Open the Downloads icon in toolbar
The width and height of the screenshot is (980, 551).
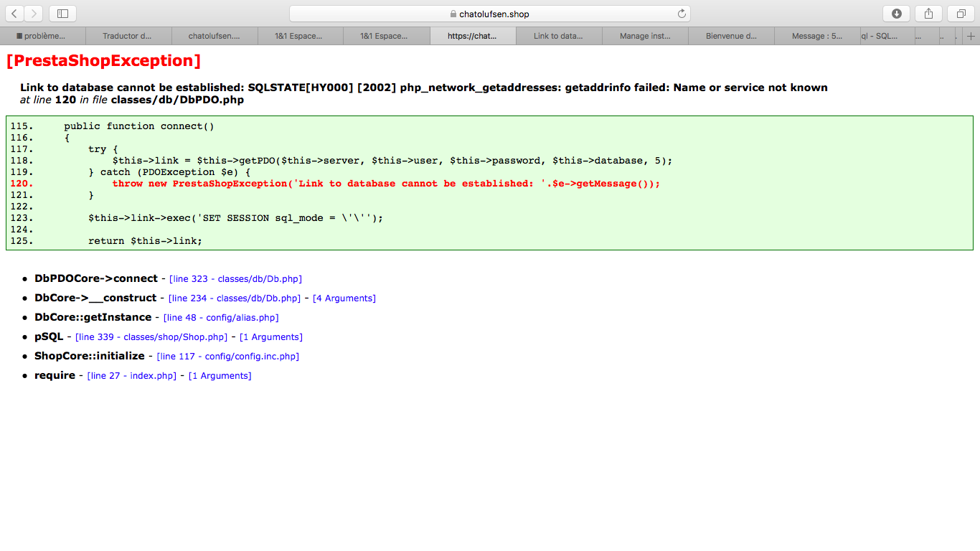[896, 14]
